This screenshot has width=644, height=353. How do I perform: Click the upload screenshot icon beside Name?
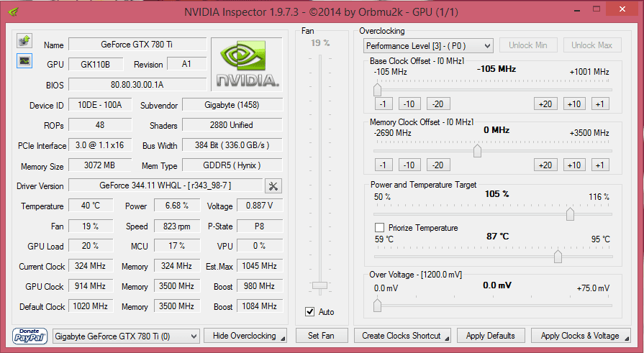[24, 41]
